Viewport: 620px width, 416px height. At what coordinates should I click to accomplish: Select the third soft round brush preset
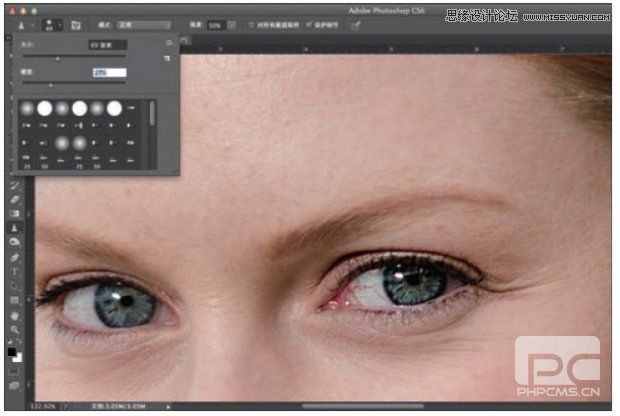point(97,108)
